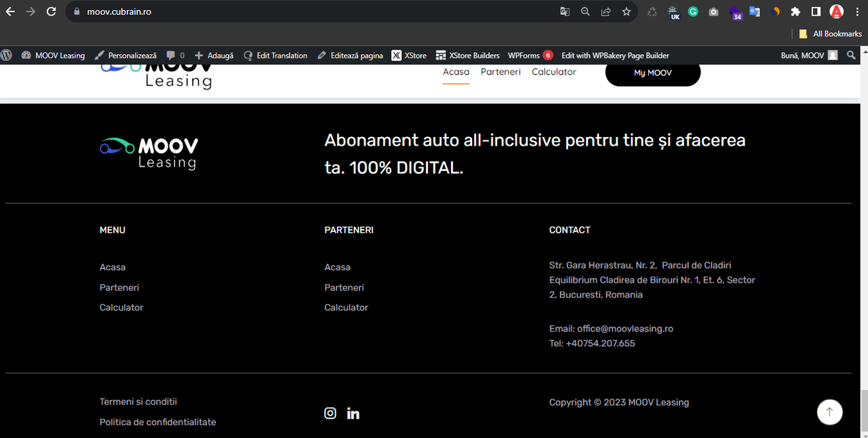
Task: Open the UK VPN extension icon
Action: (673, 12)
